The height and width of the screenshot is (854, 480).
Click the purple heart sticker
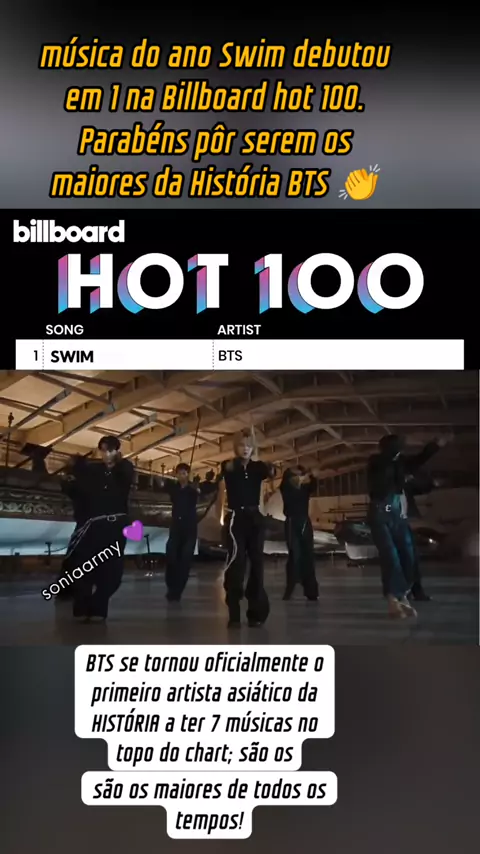[133, 530]
